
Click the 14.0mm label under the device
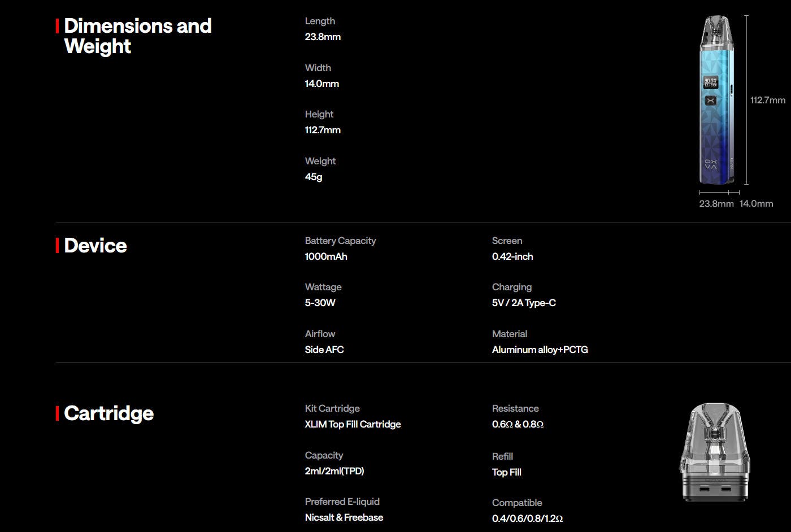(757, 203)
